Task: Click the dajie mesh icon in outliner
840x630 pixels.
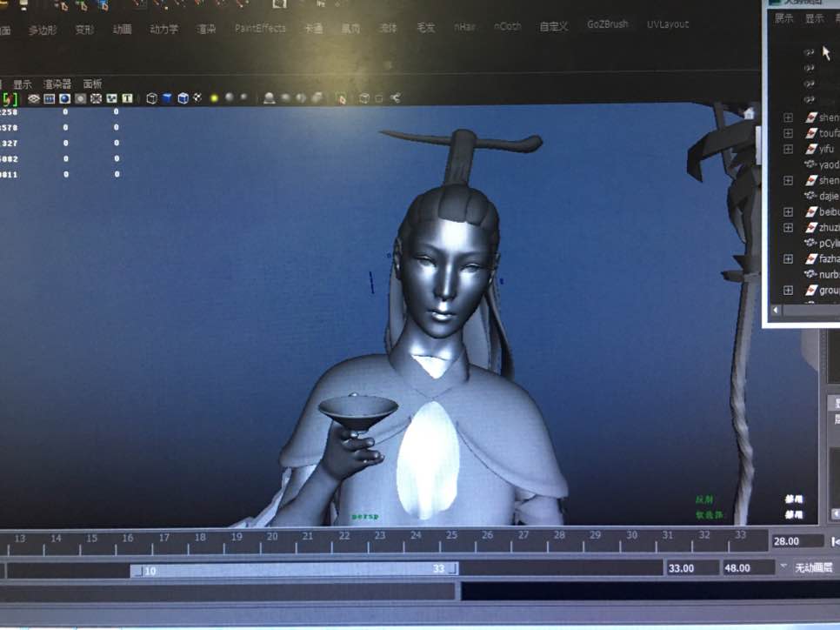Action: point(810,196)
